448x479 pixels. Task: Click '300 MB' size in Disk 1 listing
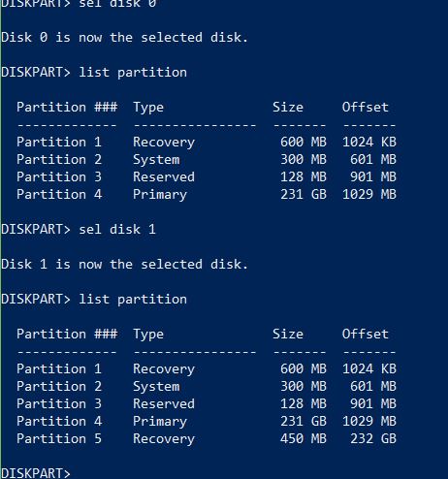pyautogui.click(x=304, y=386)
